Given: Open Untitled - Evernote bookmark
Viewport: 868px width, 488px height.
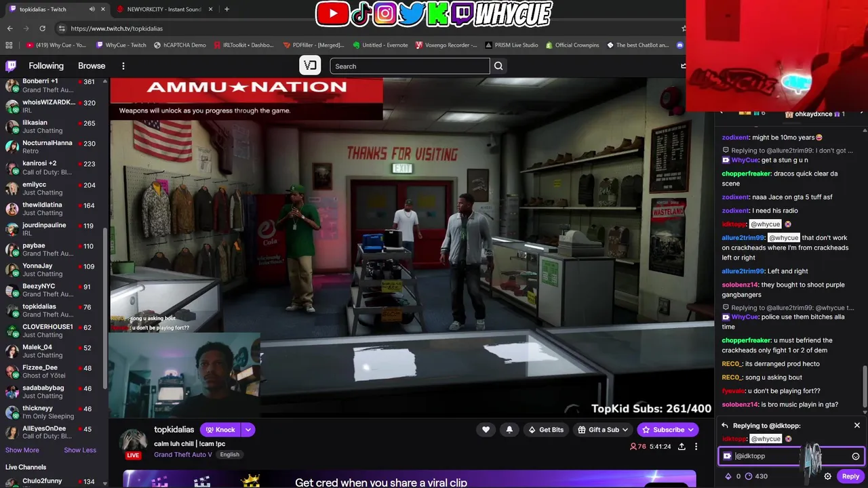Looking at the screenshot, I should [380, 45].
